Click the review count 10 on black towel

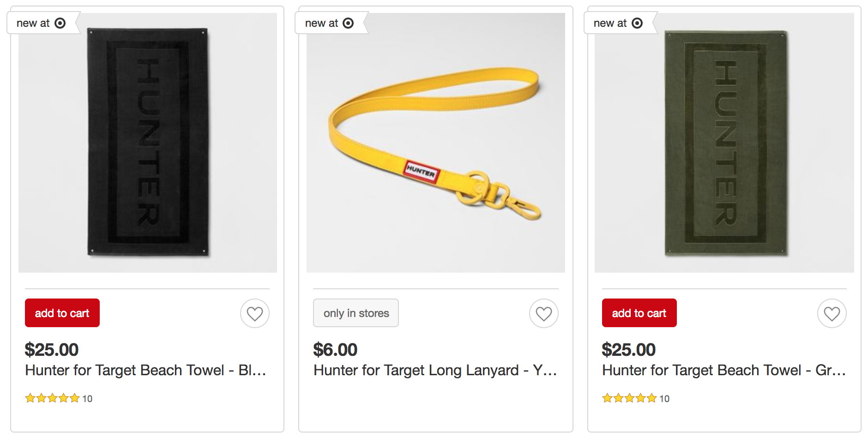pyautogui.click(x=87, y=398)
